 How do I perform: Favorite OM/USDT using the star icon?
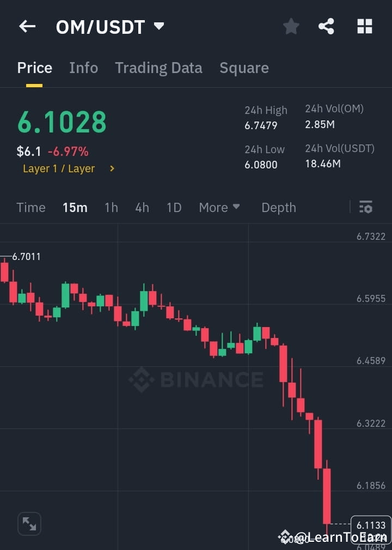tap(291, 26)
